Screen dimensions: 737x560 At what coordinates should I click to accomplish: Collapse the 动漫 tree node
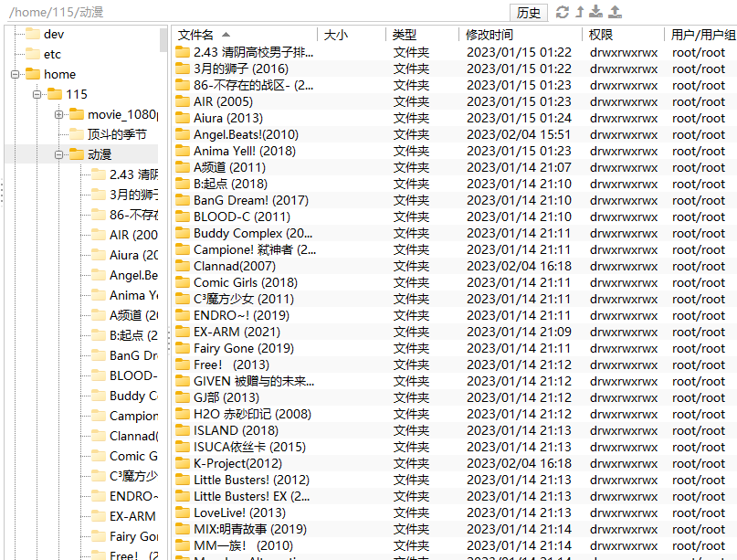[58, 154]
